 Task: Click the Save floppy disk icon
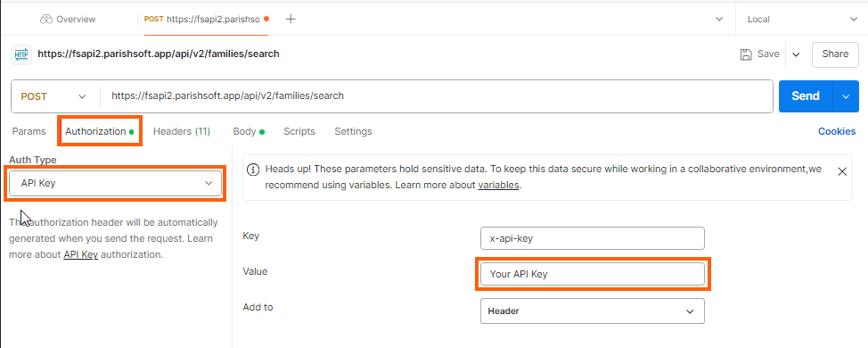tap(746, 54)
